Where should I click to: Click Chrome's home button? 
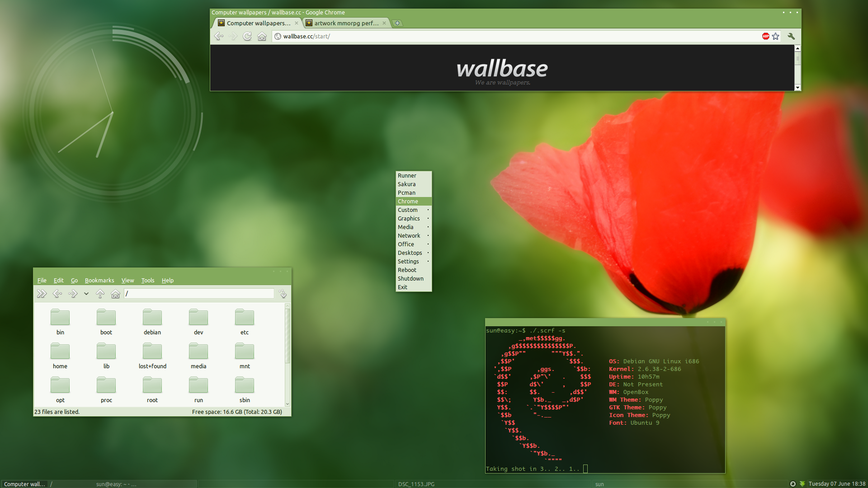pos(262,36)
